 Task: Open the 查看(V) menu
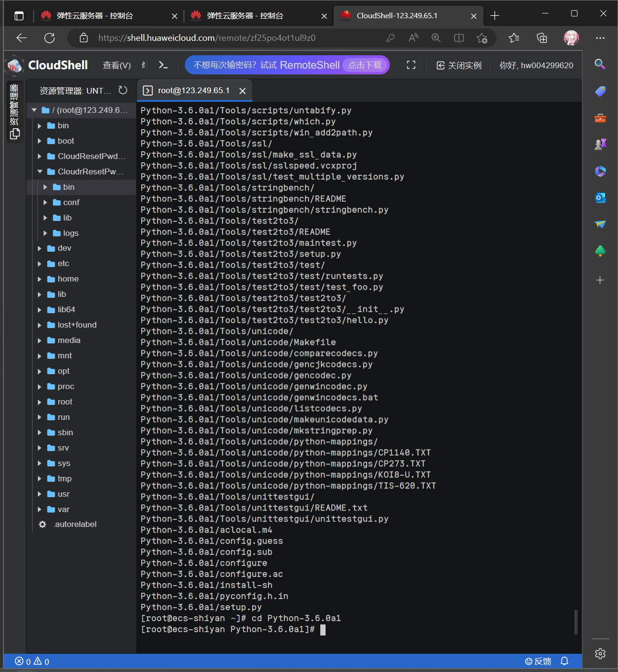pos(117,65)
